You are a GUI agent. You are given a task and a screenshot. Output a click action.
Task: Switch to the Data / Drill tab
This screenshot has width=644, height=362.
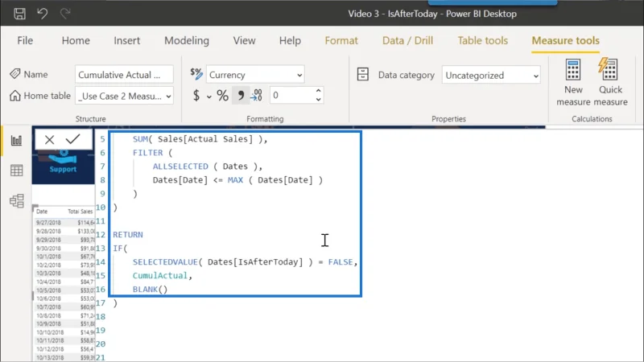point(407,41)
